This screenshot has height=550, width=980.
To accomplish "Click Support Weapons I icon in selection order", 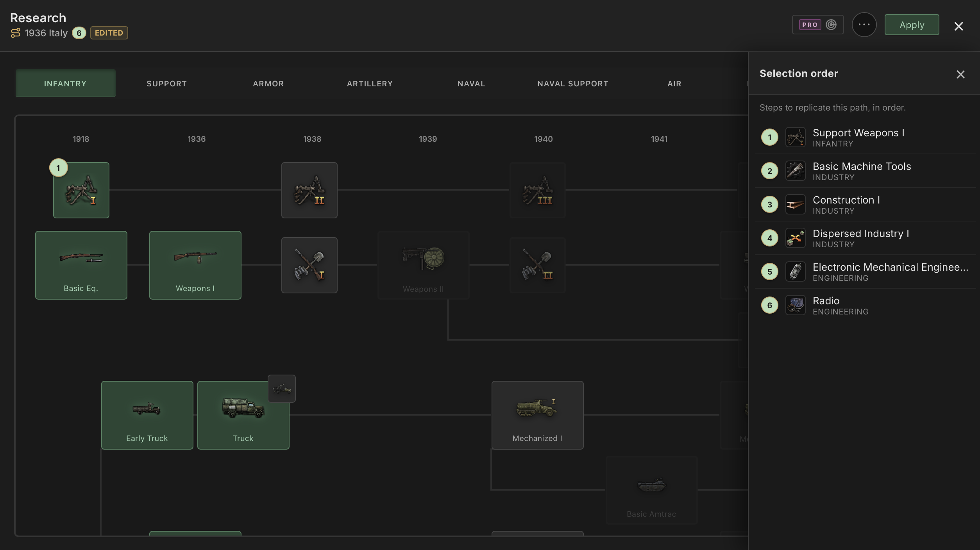I will [x=796, y=137].
